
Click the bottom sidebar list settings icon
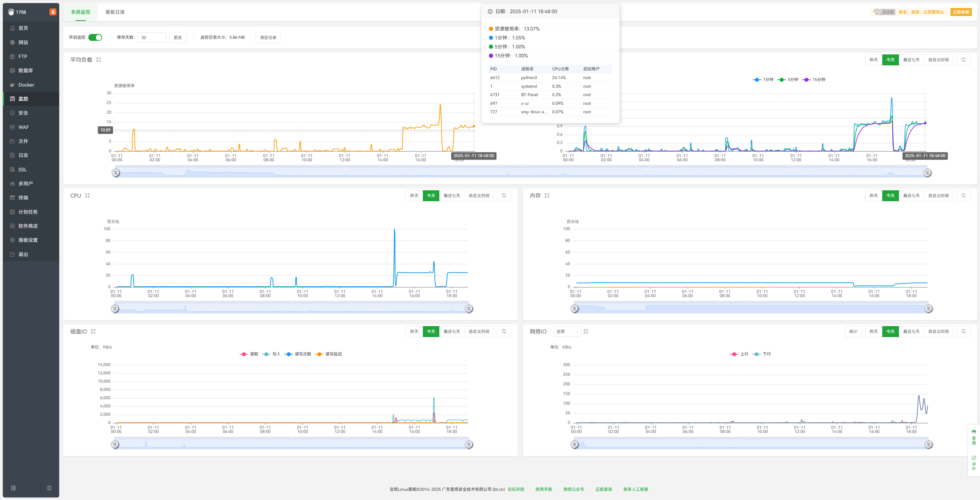tap(49, 488)
